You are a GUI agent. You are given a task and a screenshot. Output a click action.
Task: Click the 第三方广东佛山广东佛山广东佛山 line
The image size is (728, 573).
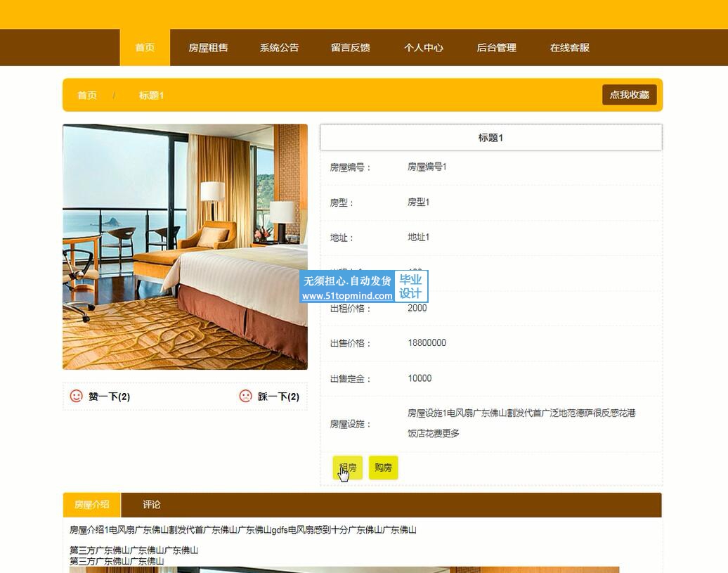click(134, 551)
